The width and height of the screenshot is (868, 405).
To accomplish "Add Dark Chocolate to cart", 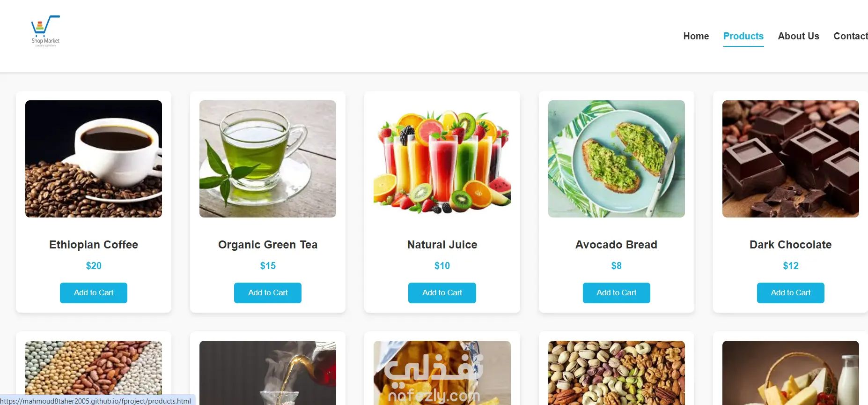I will point(790,293).
